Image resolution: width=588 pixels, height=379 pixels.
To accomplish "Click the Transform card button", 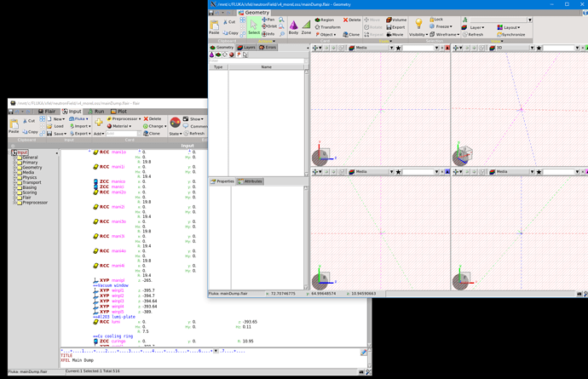I will (x=327, y=27).
